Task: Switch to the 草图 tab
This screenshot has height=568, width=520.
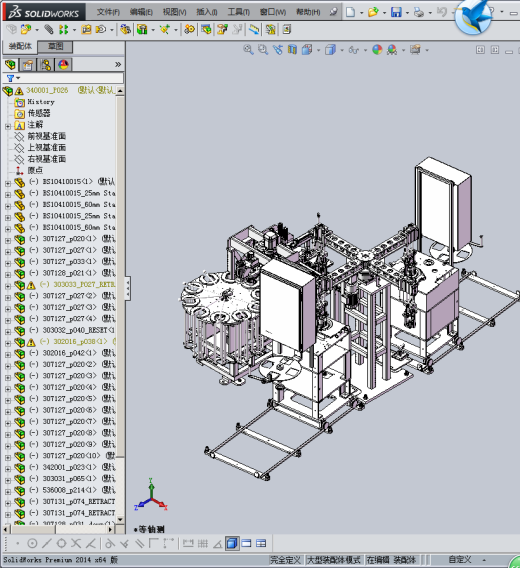Action: click(55, 46)
